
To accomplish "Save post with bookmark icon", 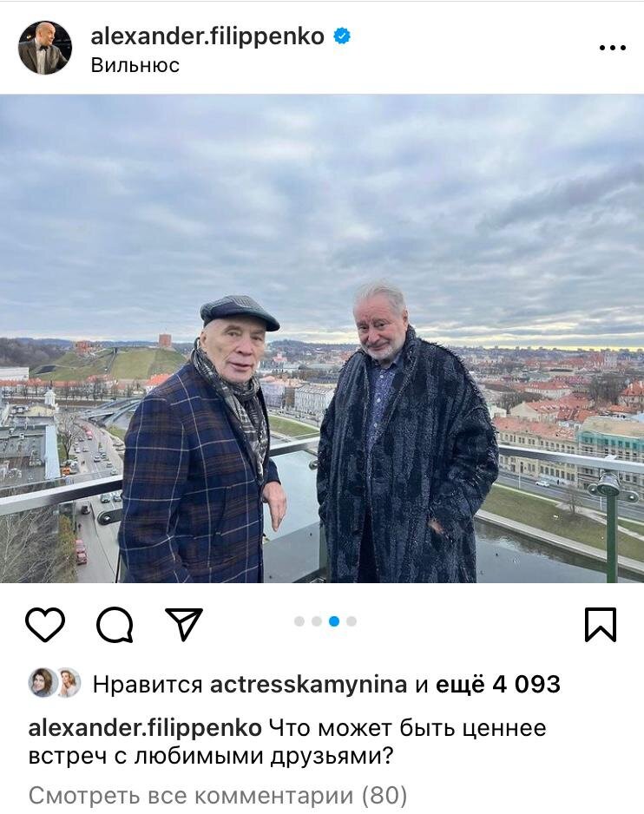I will click(601, 625).
